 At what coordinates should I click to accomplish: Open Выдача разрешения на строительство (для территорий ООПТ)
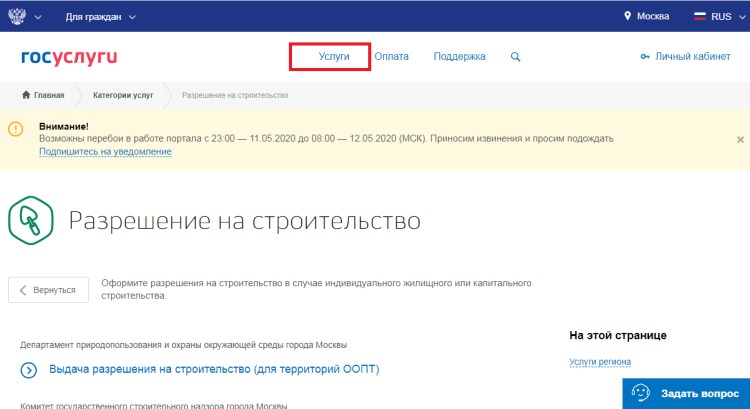click(214, 369)
